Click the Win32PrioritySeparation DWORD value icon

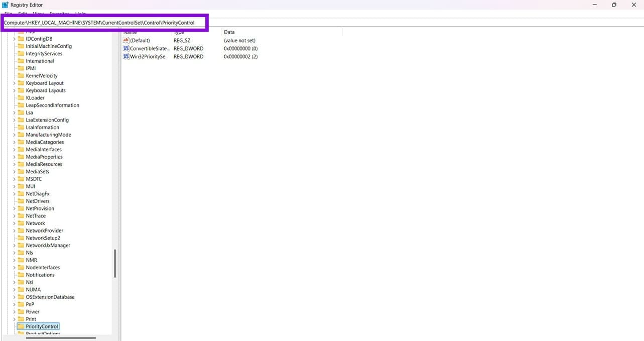tap(126, 57)
